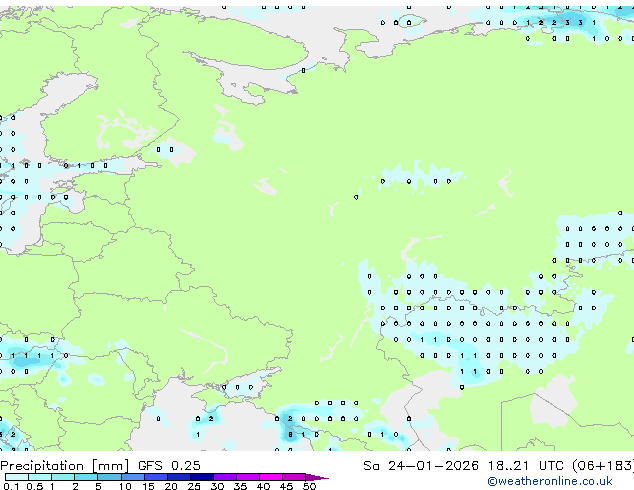Click the '20' legend scale label
Image resolution: width=634 pixels, height=490 pixels.
coord(171,486)
